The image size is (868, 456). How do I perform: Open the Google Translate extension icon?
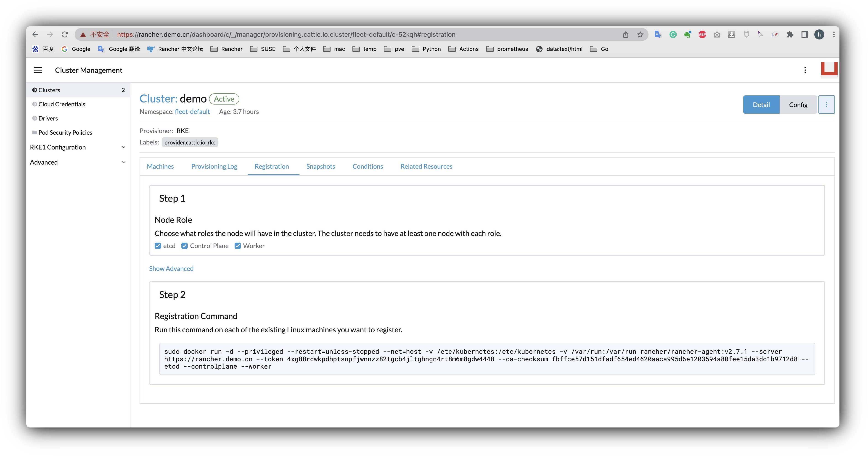658,34
